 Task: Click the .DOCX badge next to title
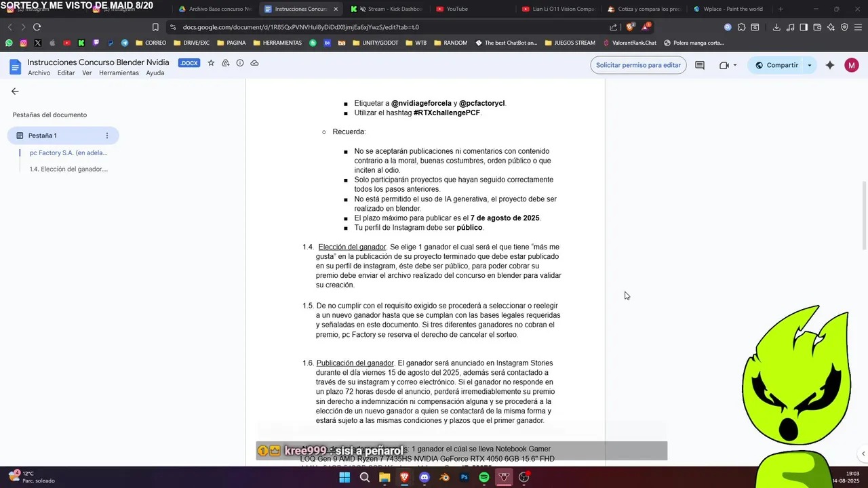189,63
